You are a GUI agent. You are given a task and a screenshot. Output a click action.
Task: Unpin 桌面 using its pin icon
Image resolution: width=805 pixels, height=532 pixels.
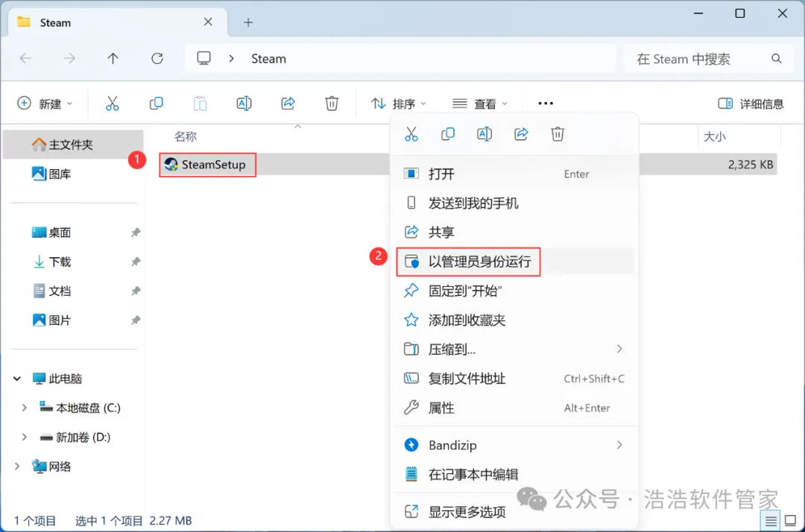click(x=136, y=232)
